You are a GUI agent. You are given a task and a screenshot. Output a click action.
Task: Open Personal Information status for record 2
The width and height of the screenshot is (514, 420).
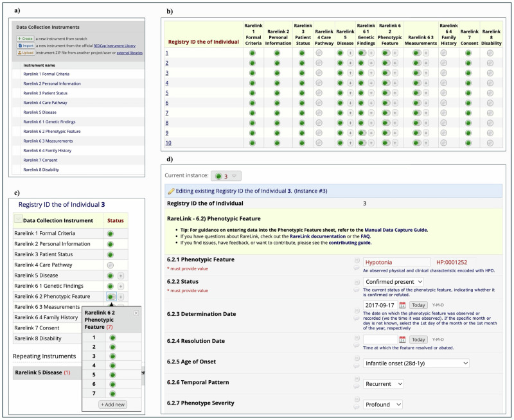pos(277,63)
